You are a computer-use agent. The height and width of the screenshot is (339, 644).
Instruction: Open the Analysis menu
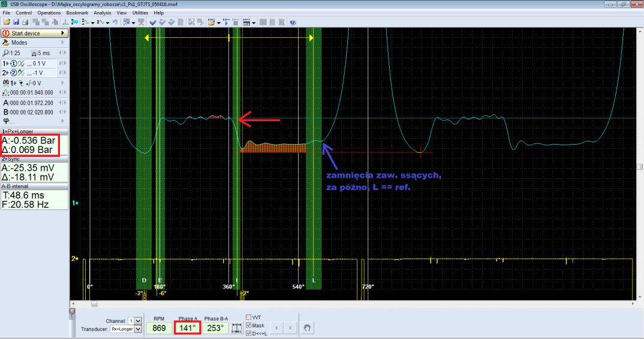pos(103,13)
